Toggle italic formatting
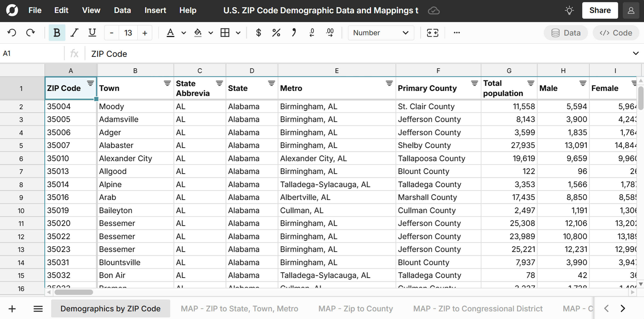The image size is (644, 319). [74, 33]
